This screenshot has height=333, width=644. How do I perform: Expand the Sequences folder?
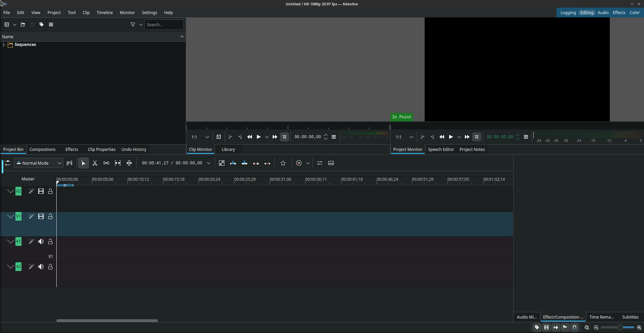(x=4, y=45)
